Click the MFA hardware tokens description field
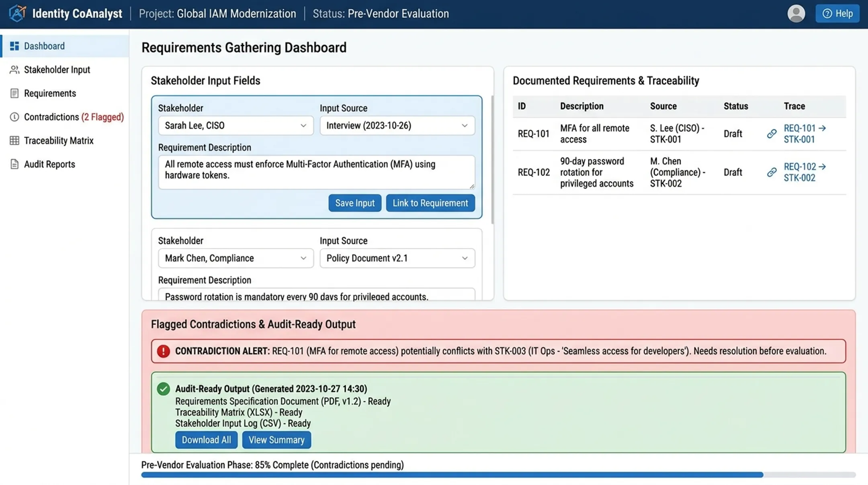Viewport: 868px width, 485px height. click(317, 172)
